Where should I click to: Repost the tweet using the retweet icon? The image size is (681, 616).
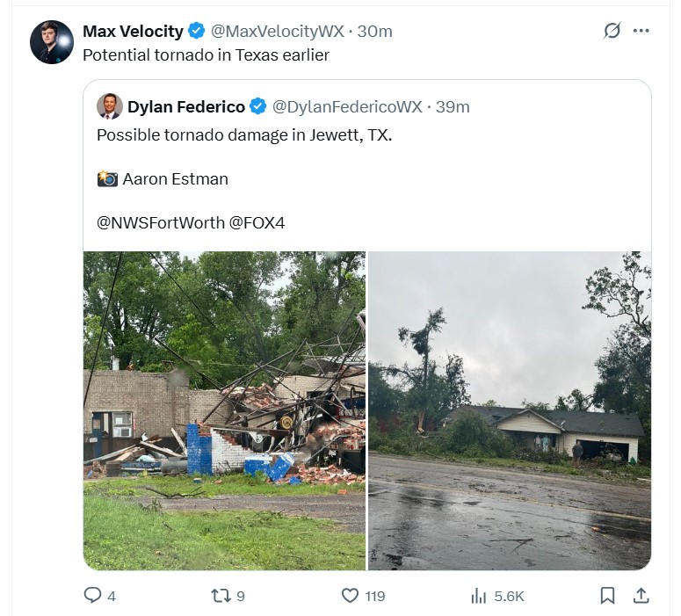(x=221, y=596)
